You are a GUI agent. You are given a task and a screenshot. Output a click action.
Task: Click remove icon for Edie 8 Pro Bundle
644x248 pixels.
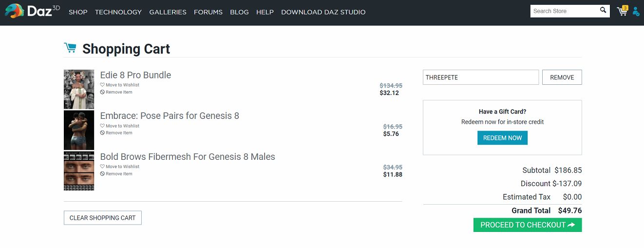tap(102, 92)
